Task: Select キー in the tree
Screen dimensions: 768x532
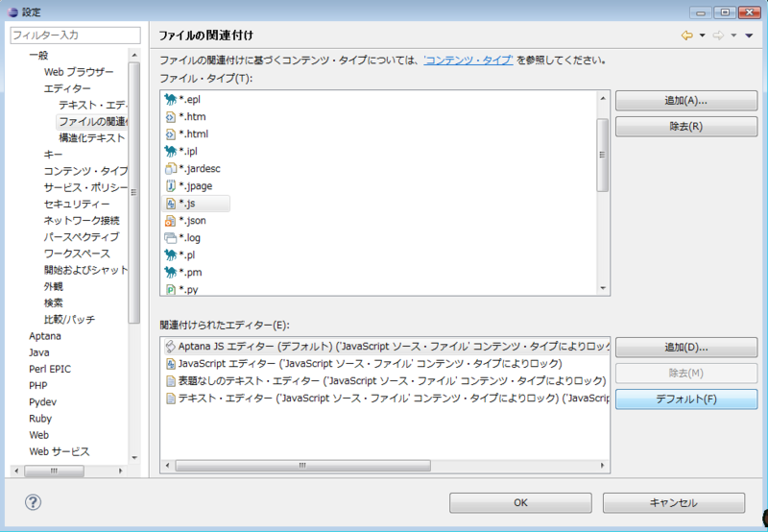Action: click(x=53, y=155)
